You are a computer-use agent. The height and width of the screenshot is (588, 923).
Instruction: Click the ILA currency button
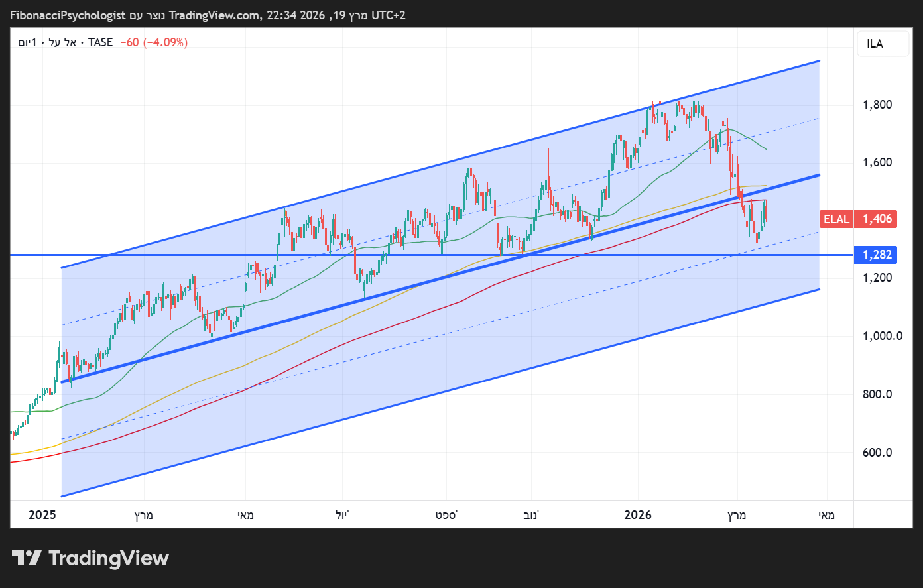[883, 44]
